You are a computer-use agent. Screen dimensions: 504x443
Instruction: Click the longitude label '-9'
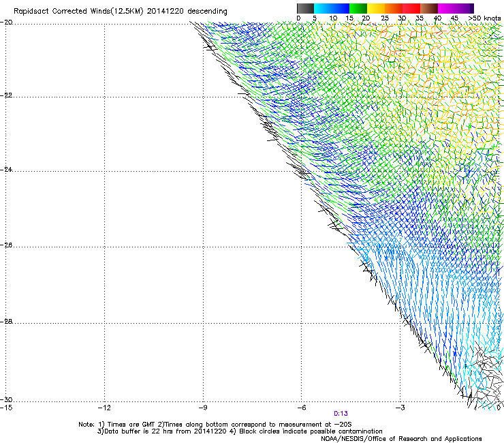[203, 408]
